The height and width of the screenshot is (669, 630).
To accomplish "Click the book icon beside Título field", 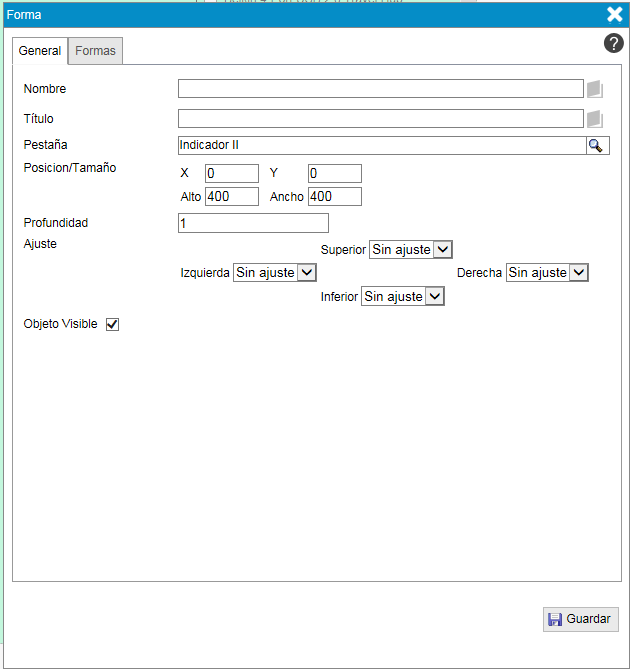I will [x=595, y=119].
